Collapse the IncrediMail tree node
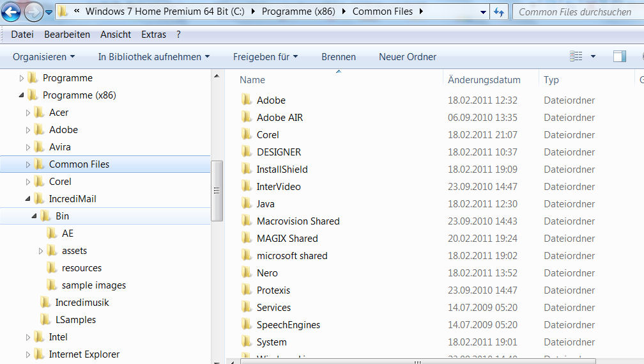This screenshot has width=644, height=364. [x=28, y=199]
